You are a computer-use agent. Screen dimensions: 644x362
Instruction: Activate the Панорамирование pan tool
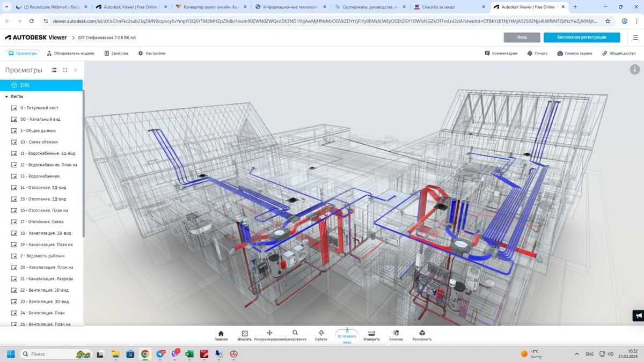(x=269, y=336)
